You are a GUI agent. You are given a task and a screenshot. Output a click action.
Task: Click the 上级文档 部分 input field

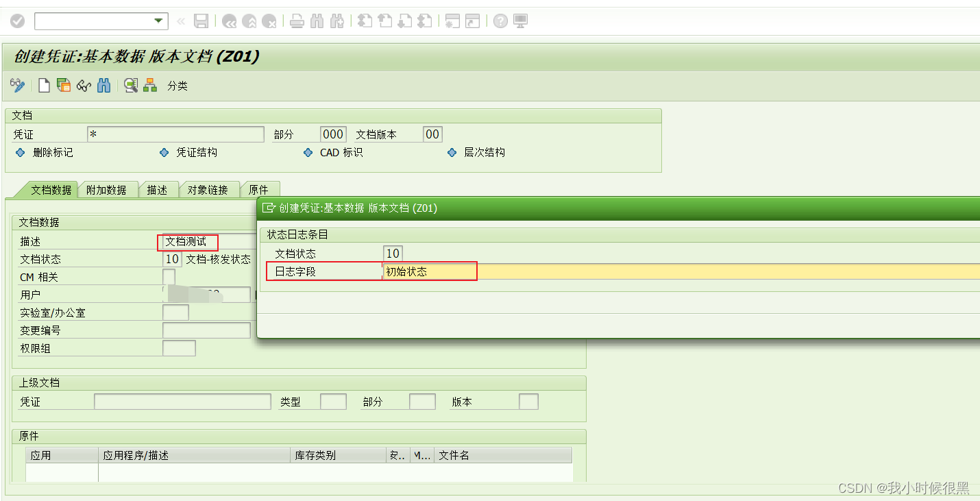(422, 402)
